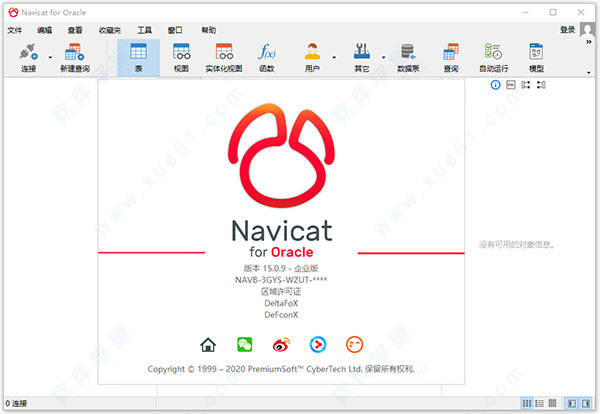Toggle the left navigation pane
Viewport: 600px width, 414px height.
[572, 403]
